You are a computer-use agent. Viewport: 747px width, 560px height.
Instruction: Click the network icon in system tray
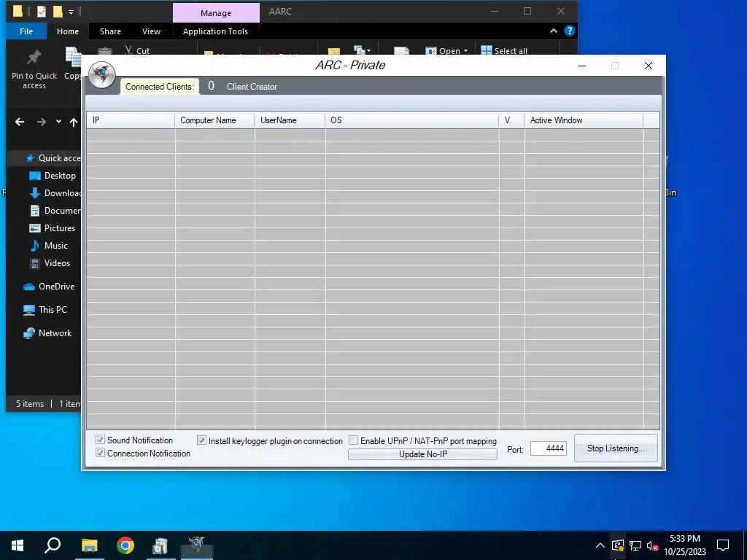(x=635, y=545)
